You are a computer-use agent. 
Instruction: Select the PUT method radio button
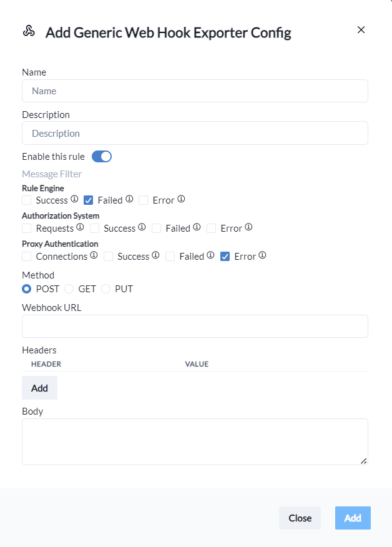(106, 289)
